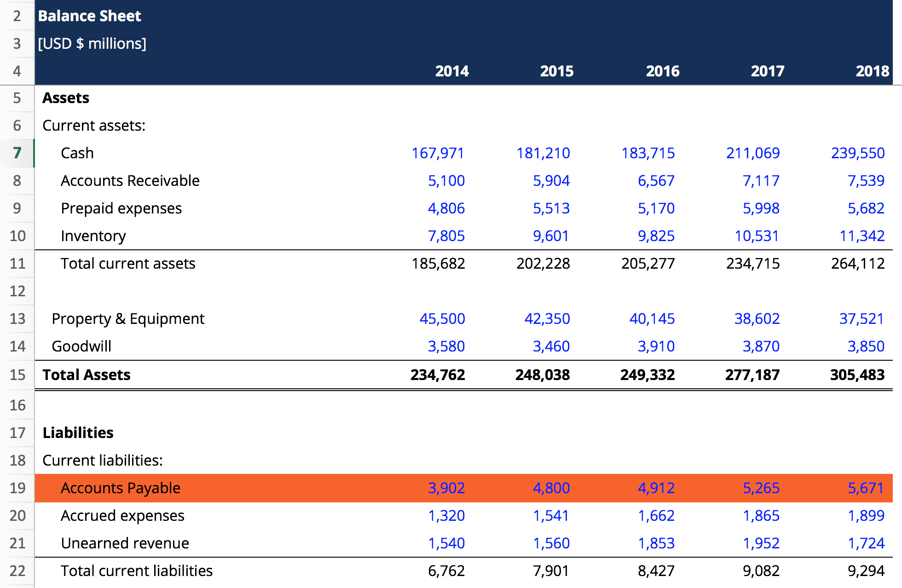Select the row 12 header
This screenshot has width=902, height=588.
(17, 291)
